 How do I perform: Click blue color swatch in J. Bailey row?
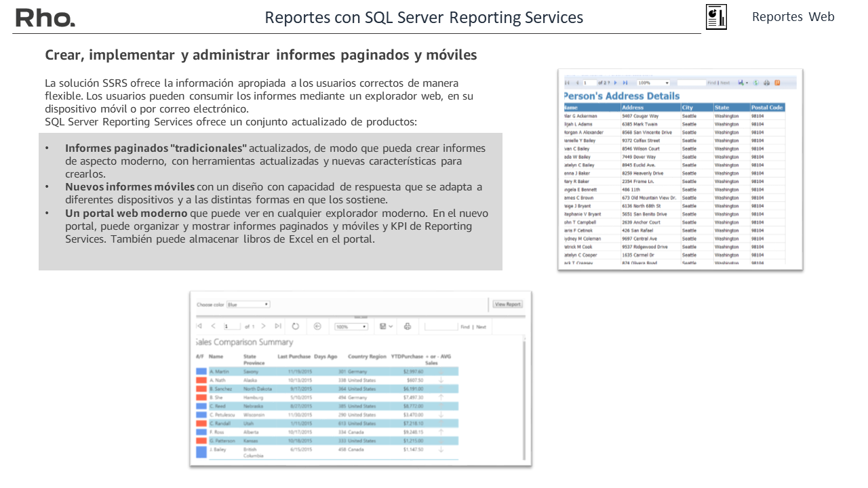201,451
